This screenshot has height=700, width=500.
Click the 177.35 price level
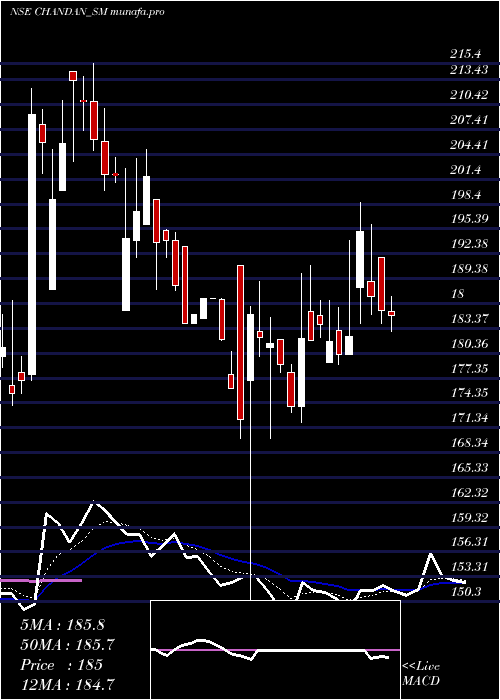[x=469, y=369]
